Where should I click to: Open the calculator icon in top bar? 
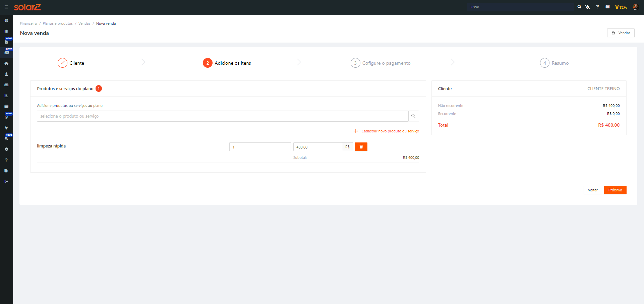(x=607, y=7)
